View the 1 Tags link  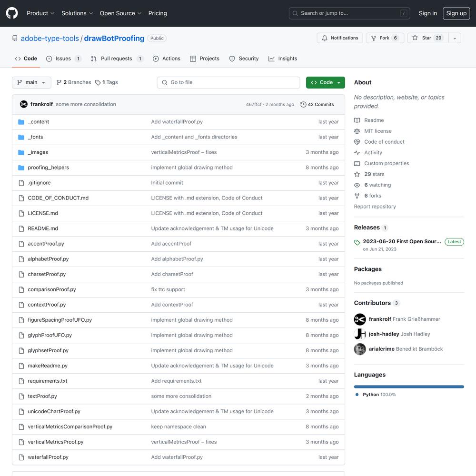107,82
